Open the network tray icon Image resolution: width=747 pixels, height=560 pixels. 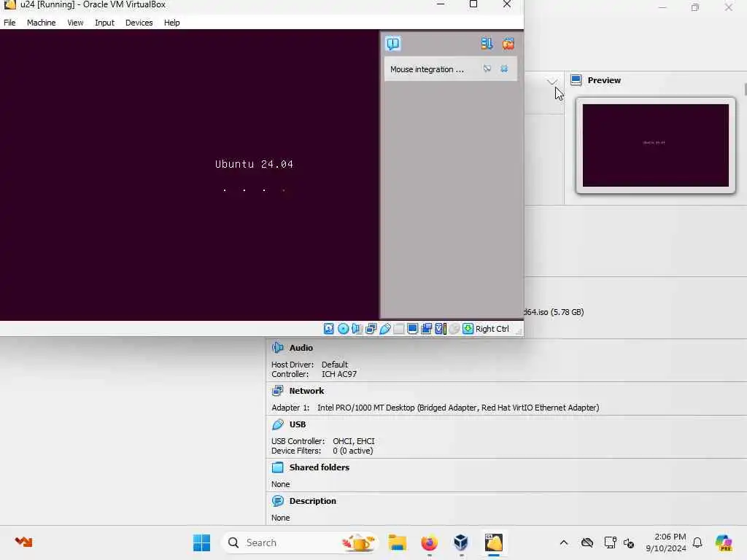[610, 542]
